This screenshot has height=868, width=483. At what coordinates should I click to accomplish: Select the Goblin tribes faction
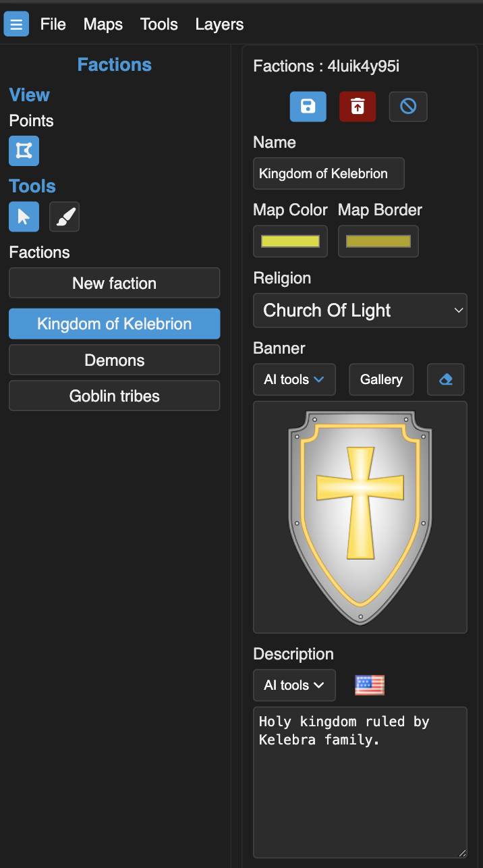[x=115, y=396]
